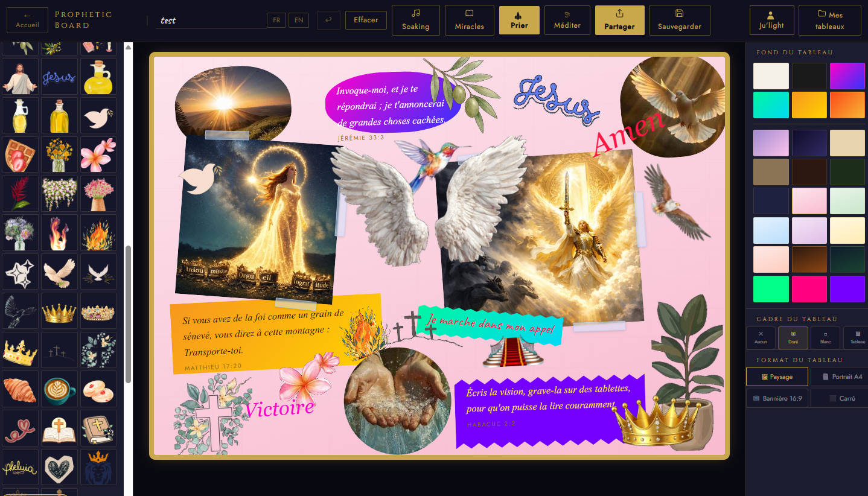Add the pink plumeria flower sticker

[98, 155]
